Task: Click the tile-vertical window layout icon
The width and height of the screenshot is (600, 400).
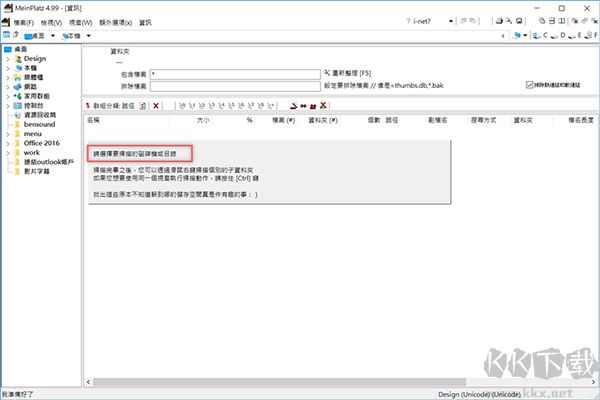Action: (562, 21)
